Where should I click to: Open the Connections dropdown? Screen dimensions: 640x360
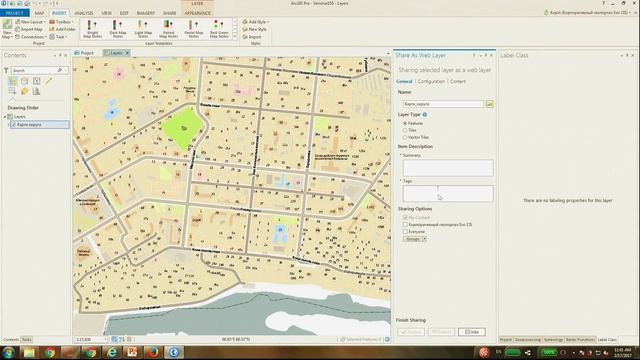(31, 37)
